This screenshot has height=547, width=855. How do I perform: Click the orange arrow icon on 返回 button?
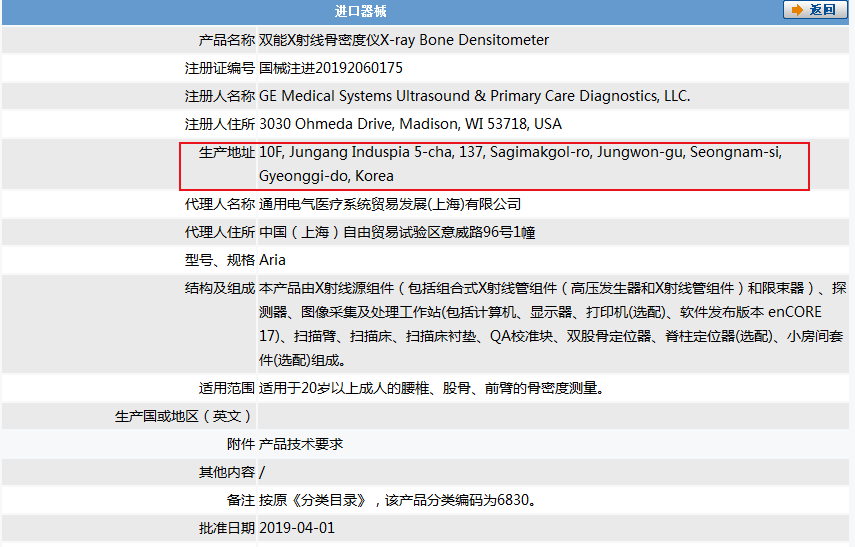pos(797,10)
